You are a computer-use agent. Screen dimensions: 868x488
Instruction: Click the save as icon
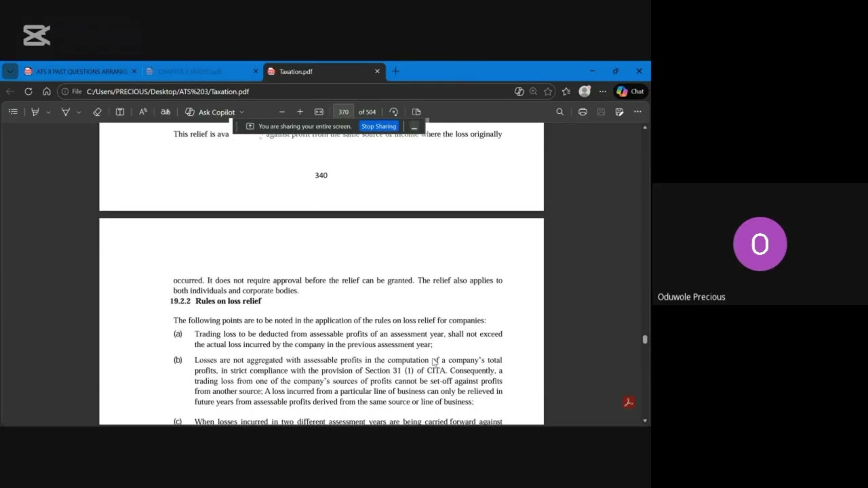[619, 112]
